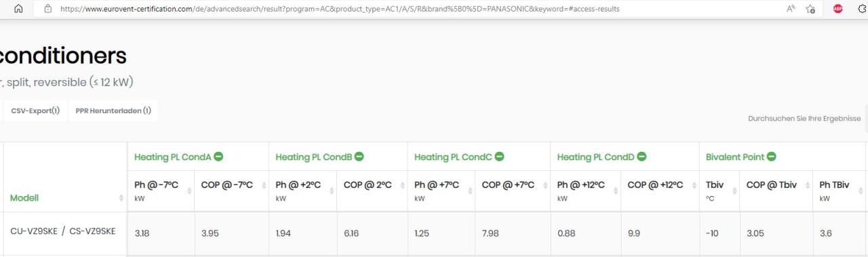Sort by the Modell column arrows
The width and height of the screenshot is (868, 257).
121,198
